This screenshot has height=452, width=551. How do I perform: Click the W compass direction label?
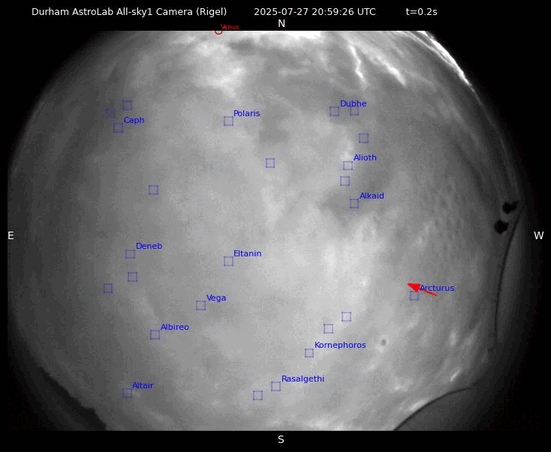coord(539,235)
